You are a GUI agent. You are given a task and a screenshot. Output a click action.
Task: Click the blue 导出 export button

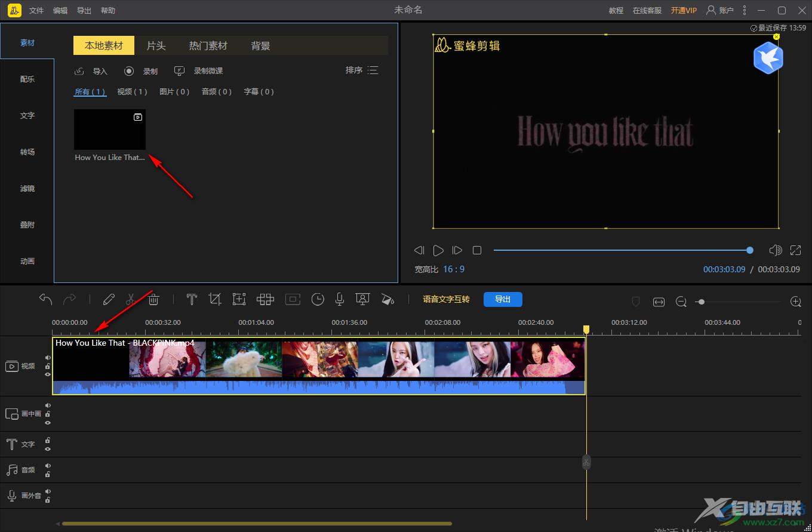pyautogui.click(x=503, y=299)
